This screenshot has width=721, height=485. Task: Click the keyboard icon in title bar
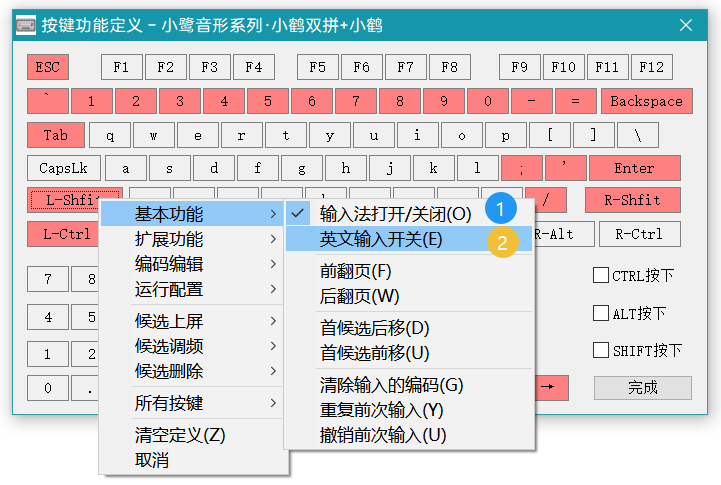click(x=26, y=25)
